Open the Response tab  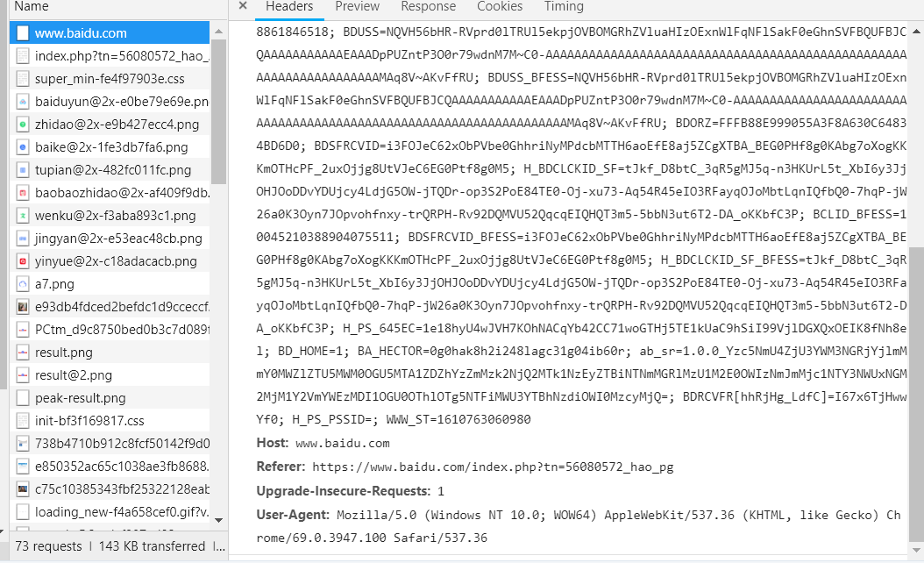tap(429, 6)
